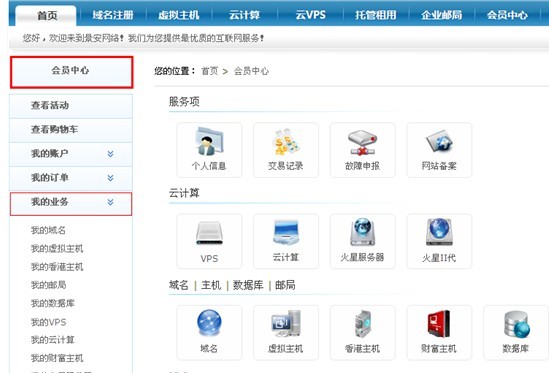The width and height of the screenshot is (549, 373).
Task: Collapse the 我的业务 section chevron
Action: pos(110,202)
